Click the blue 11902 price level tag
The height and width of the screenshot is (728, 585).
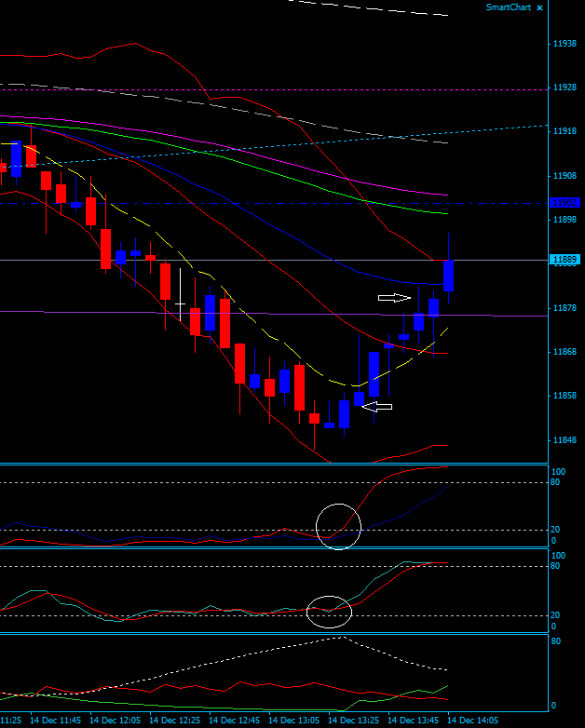[x=565, y=203]
